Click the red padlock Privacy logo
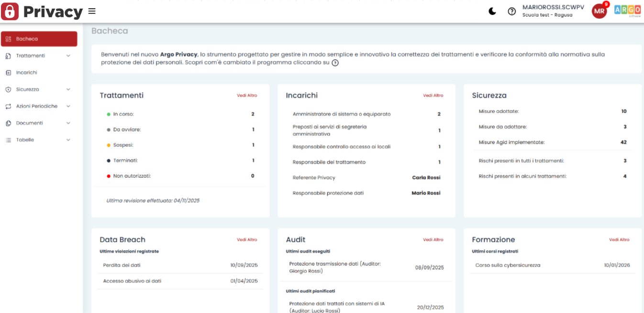 pos(10,11)
